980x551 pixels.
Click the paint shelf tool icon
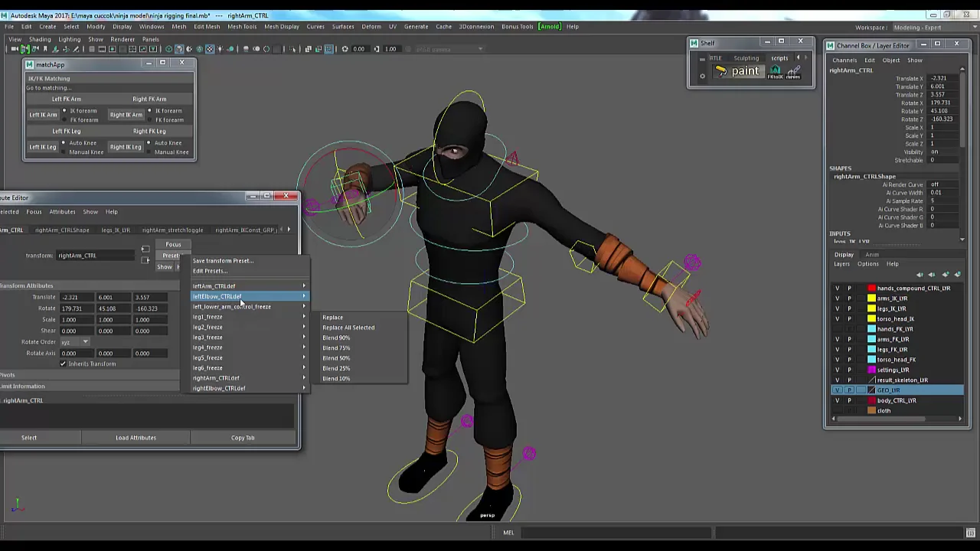pyautogui.click(x=738, y=71)
